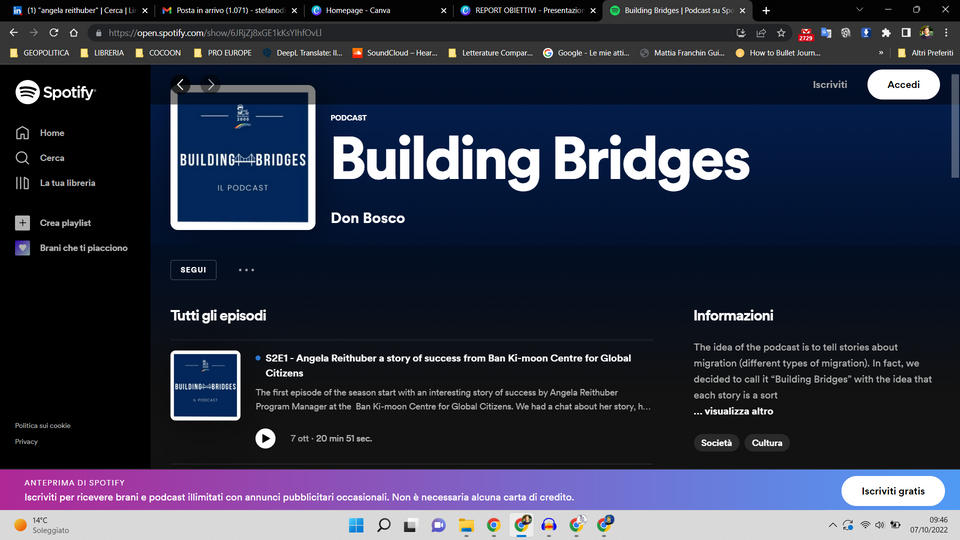Open the Gmail checker extension icon
Viewport: 960px width, 540px height.
point(806,34)
